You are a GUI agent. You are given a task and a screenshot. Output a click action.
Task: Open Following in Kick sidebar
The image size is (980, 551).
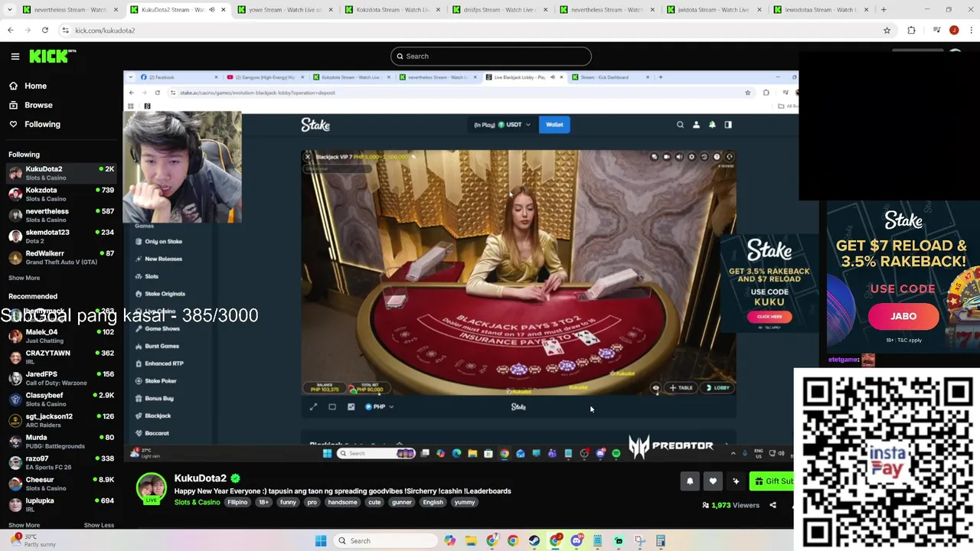(x=42, y=124)
